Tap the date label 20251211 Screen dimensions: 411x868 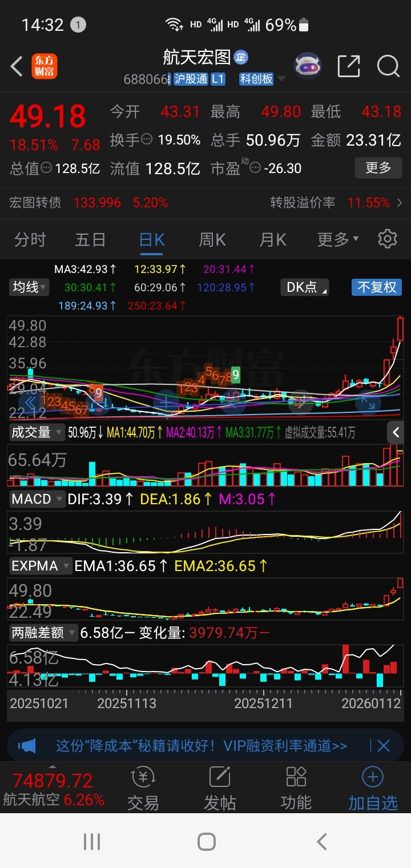pos(264,703)
